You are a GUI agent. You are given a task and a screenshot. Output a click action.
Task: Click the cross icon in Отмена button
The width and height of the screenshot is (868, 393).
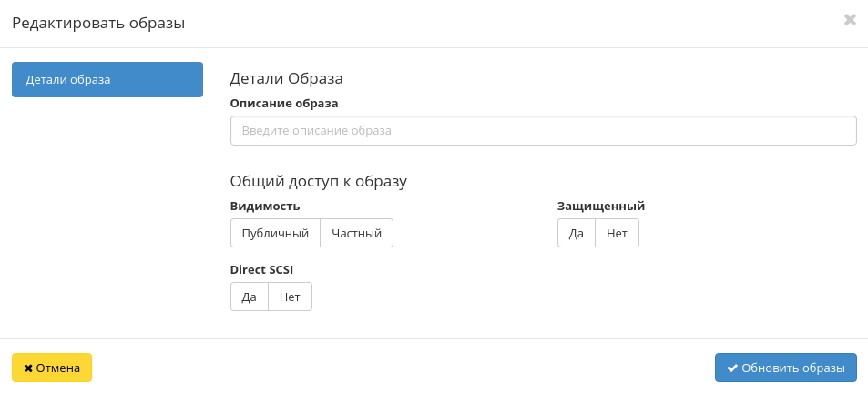(28, 368)
